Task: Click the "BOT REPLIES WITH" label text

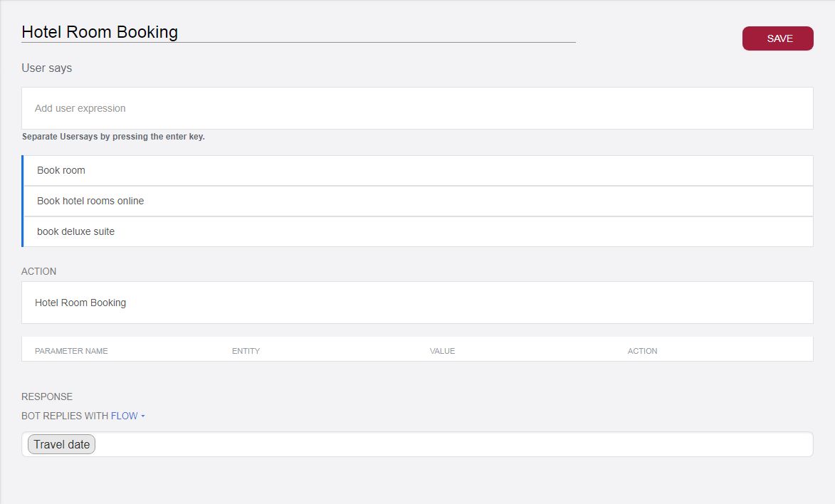Action: 65,416
